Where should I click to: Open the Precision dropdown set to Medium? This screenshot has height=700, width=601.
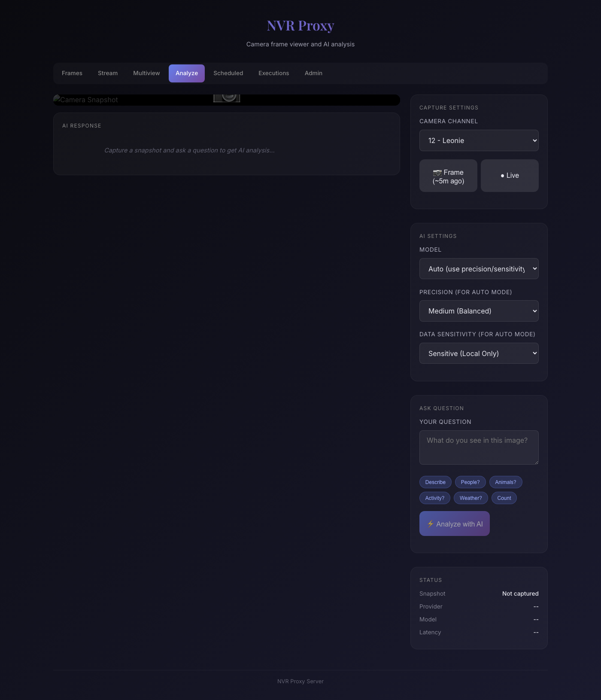(x=479, y=311)
